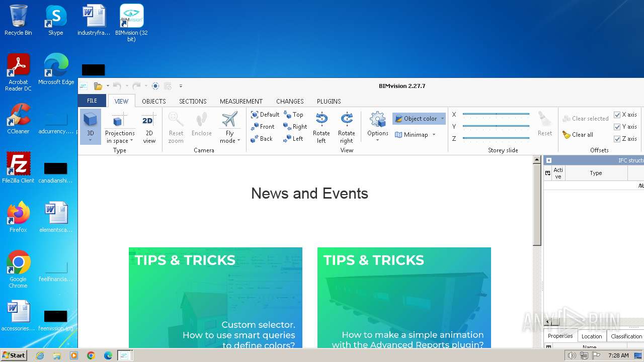Rotate the model left
The width and height of the screenshot is (644, 362).
[x=321, y=128]
